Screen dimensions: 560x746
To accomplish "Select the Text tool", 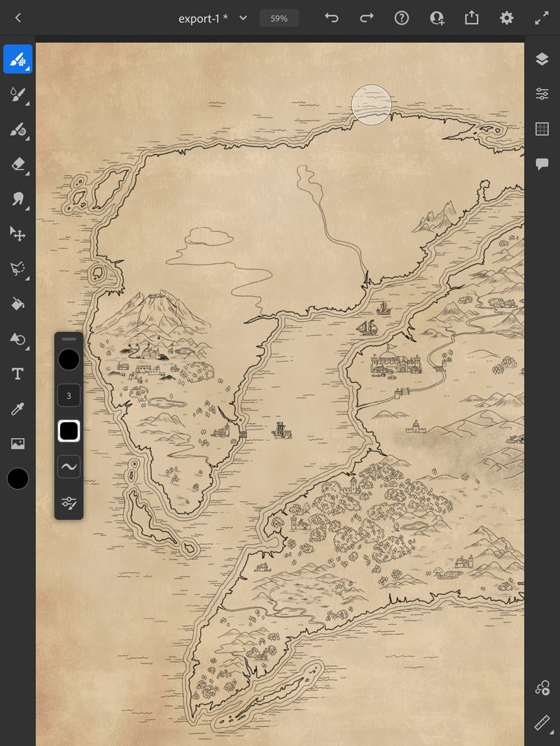I will coord(17,374).
